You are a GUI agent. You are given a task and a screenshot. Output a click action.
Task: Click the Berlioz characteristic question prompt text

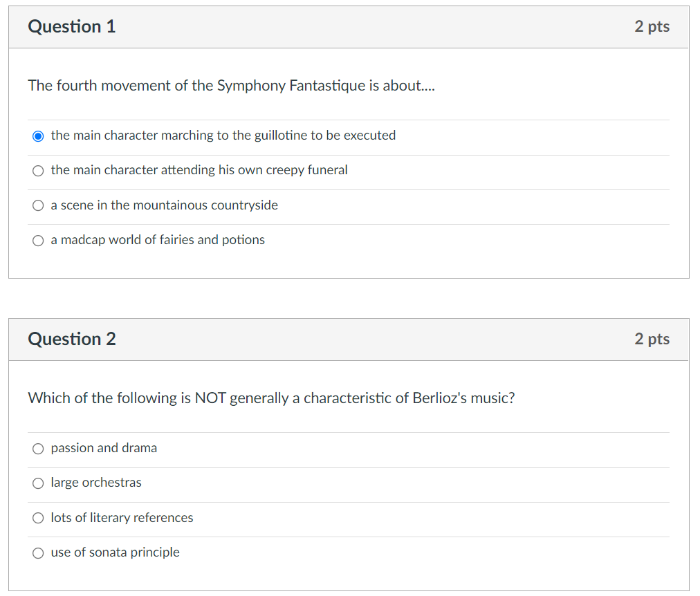coord(271,398)
